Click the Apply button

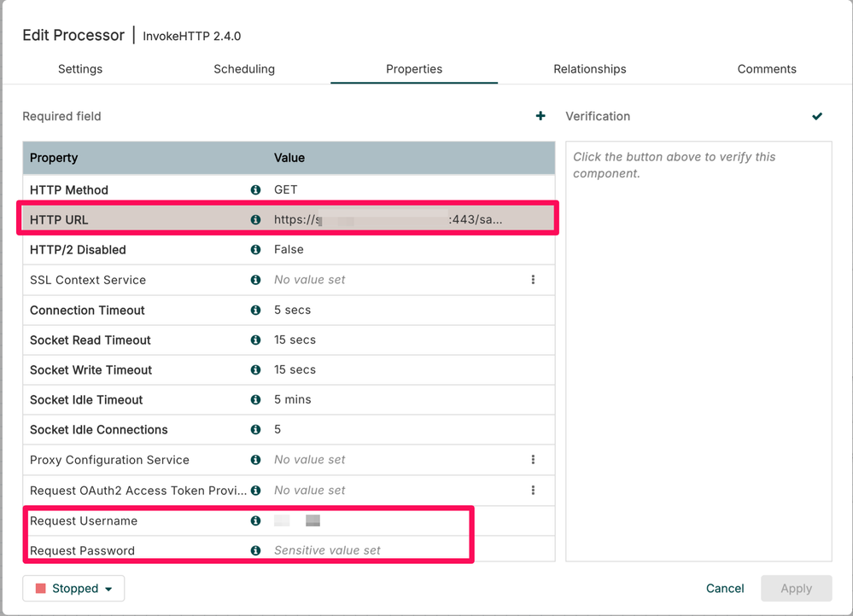(x=796, y=589)
